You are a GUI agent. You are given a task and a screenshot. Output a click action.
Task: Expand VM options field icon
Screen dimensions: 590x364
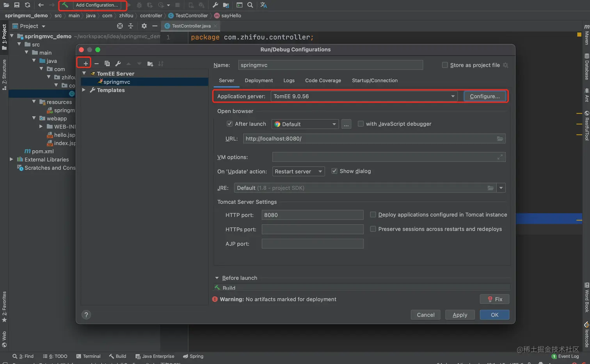(x=500, y=157)
